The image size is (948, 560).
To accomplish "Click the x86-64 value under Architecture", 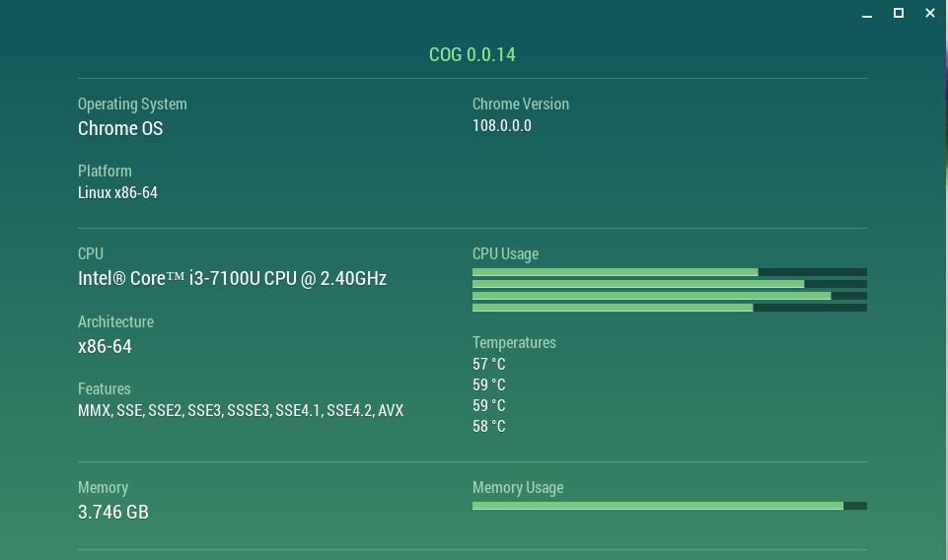I will 105,346.
